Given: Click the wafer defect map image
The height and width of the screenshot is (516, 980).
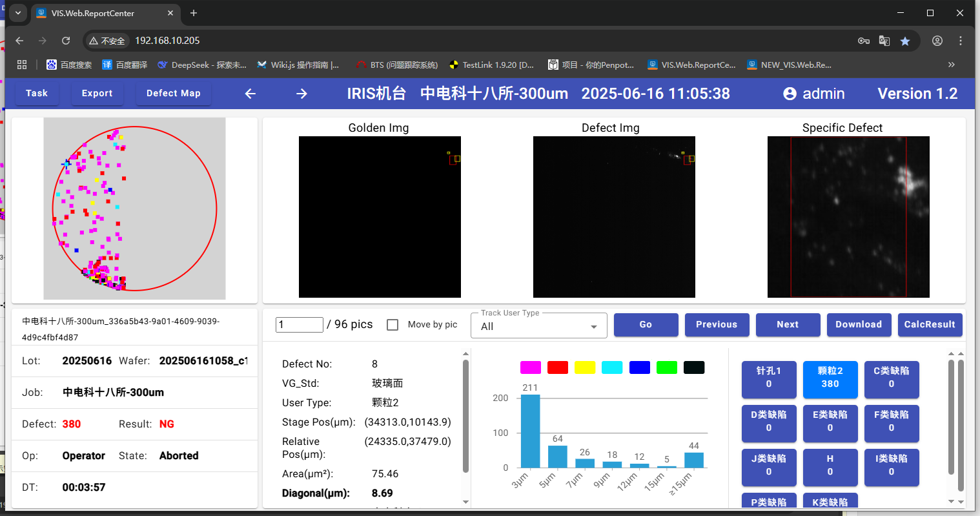Looking at the screenshot, I should [x=134, y=209].
